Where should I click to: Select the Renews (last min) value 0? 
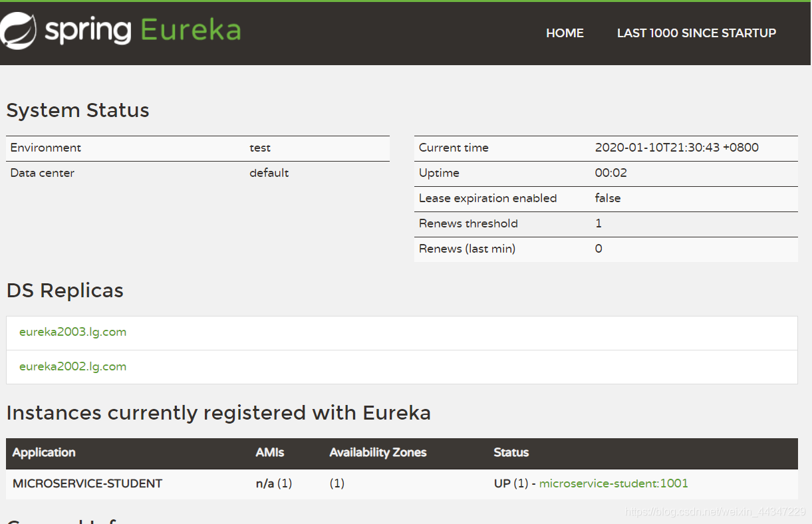tap(599, 249)
